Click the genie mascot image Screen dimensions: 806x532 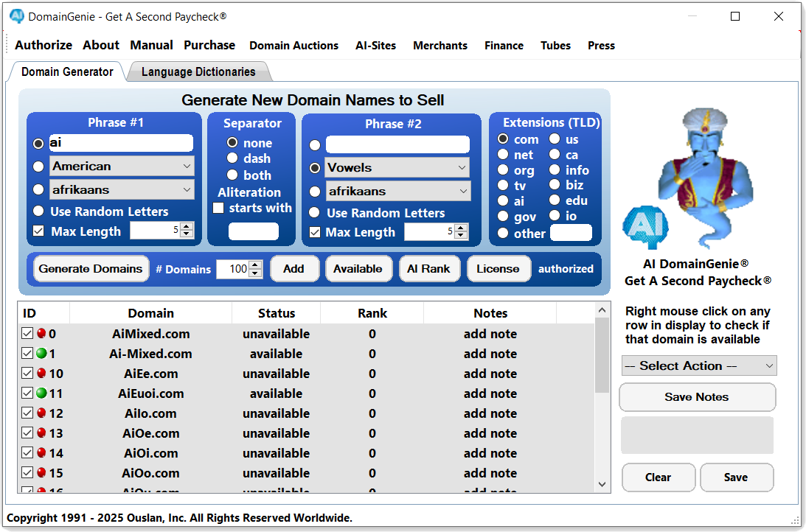pos(705,177)
